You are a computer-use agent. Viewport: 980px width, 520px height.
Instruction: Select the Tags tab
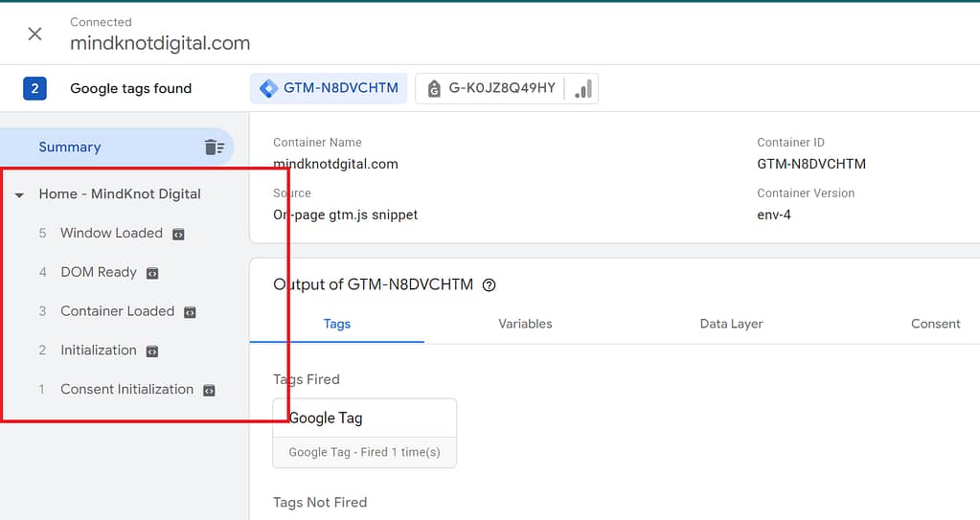click(x=336, y=324)
